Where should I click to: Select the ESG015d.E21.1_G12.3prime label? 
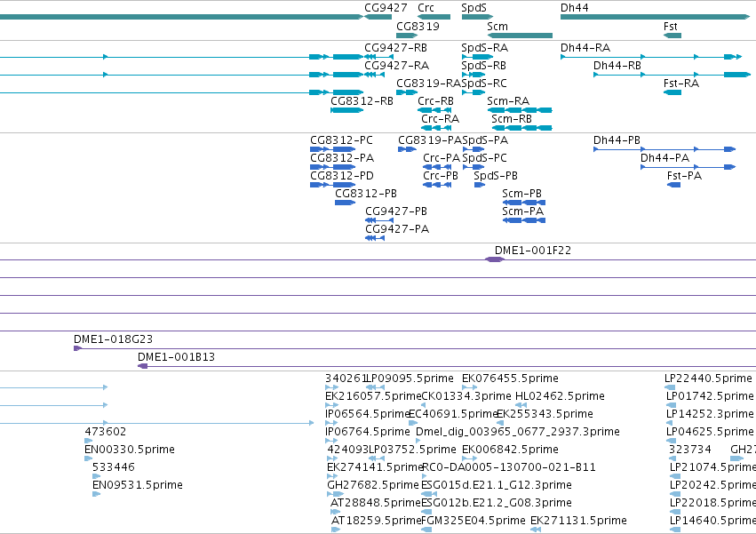496,485
